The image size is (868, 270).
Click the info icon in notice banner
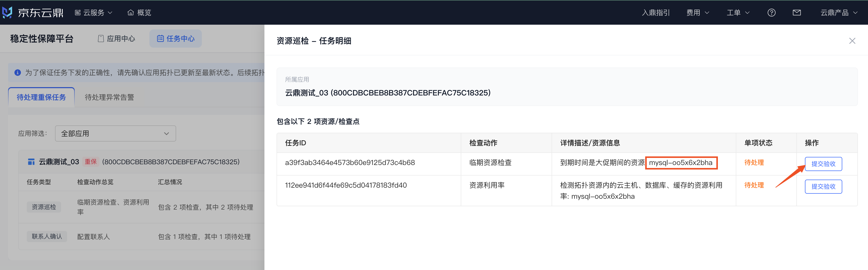click(17, 73)
